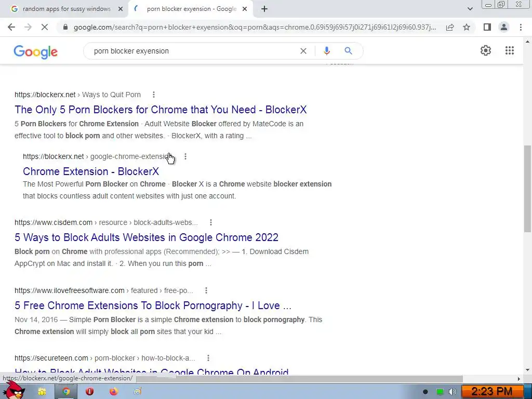
Task: Open the Chrome profile avatar
Action: coord(504,27)
